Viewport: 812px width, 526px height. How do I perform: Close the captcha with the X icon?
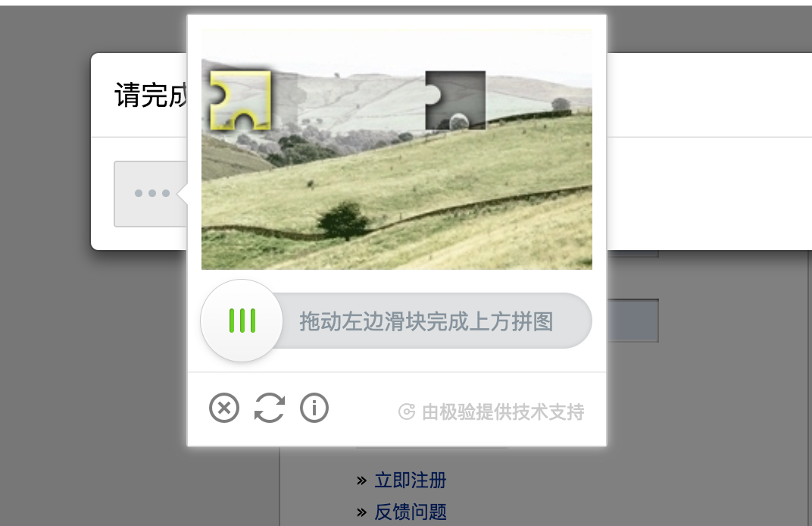(223, 408)
